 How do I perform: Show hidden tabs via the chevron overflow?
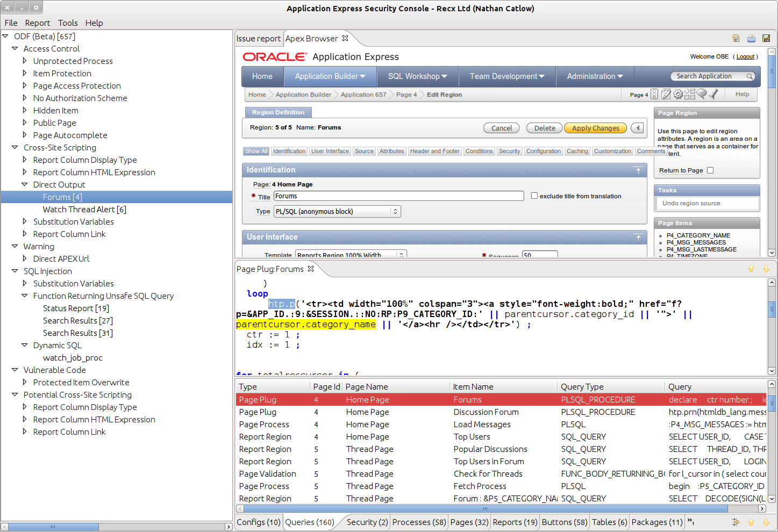[x=691, y=521]
